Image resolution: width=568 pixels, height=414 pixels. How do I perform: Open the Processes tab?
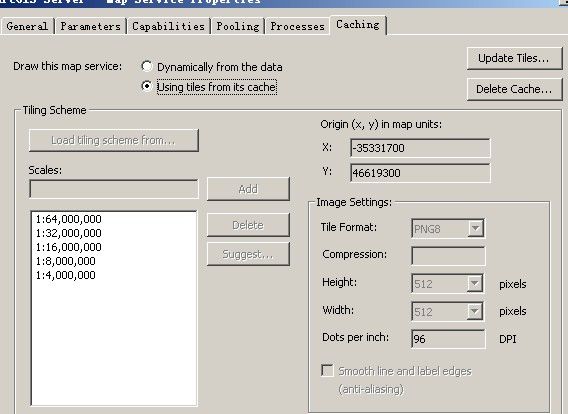297,26
